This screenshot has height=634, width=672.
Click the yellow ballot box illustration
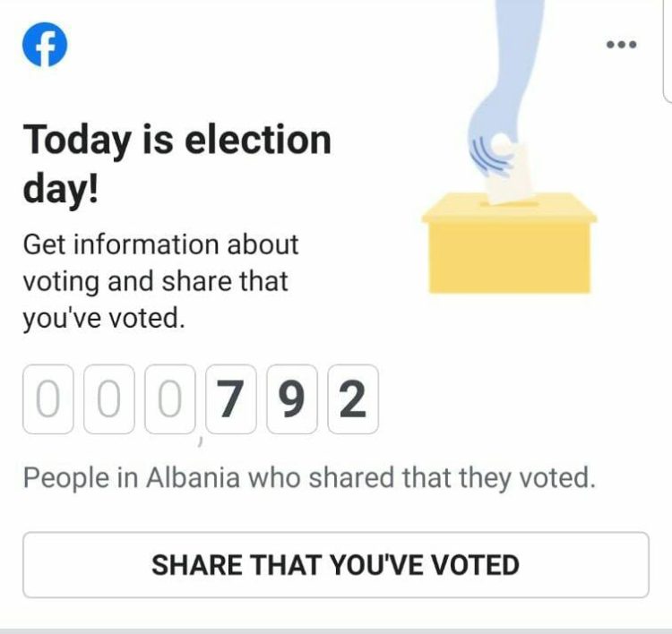click(x=509, y=243)
